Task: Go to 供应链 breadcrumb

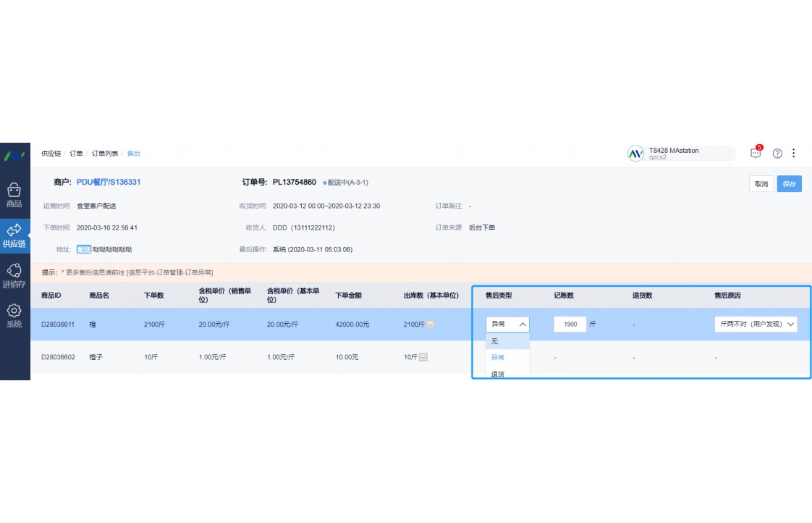Action: tap(51, 154)
